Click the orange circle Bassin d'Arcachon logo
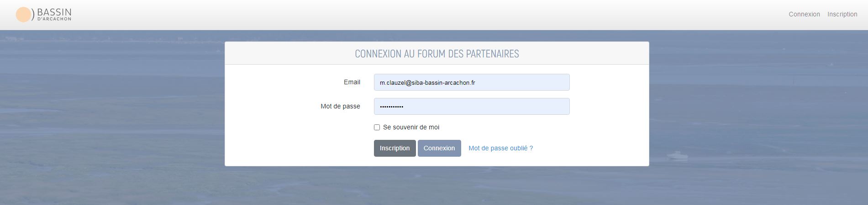The height and width of the screenshot is (205, 868). [23, 15]
